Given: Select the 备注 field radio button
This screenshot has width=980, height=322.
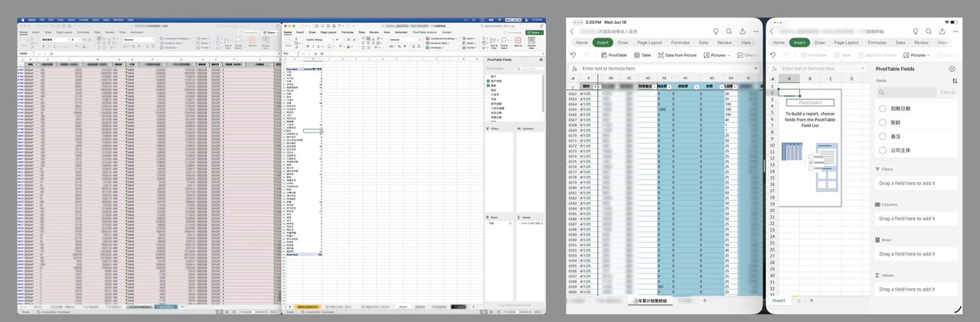Looking at the screenshot, I should click(883, 136).
